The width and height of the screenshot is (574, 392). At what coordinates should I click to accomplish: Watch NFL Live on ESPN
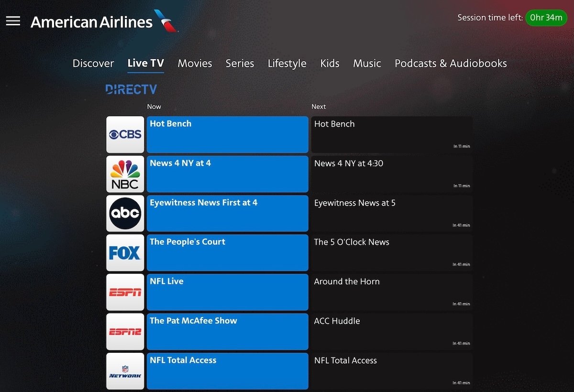click(x=228, y=293)
